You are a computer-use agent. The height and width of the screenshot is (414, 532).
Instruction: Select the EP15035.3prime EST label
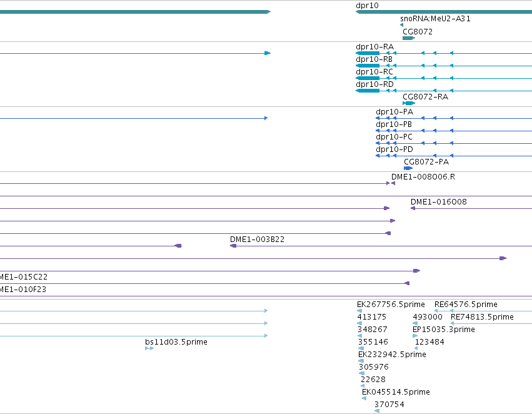pos(444,330)
